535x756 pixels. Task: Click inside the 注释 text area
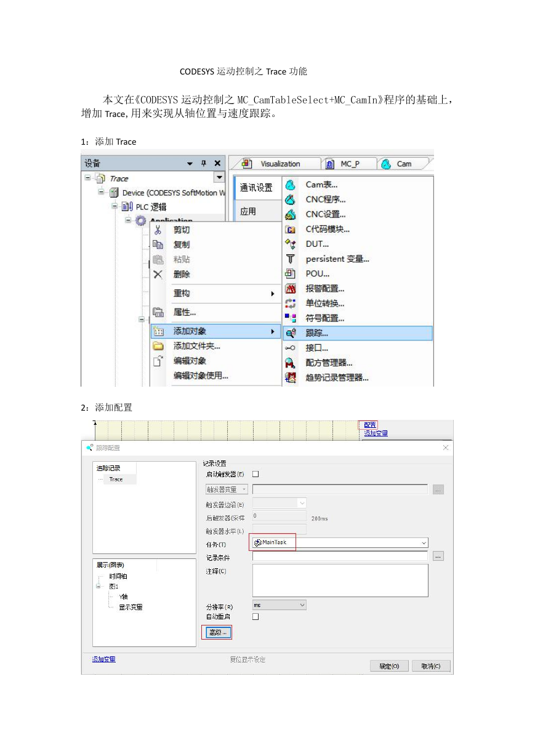[340, 581]
